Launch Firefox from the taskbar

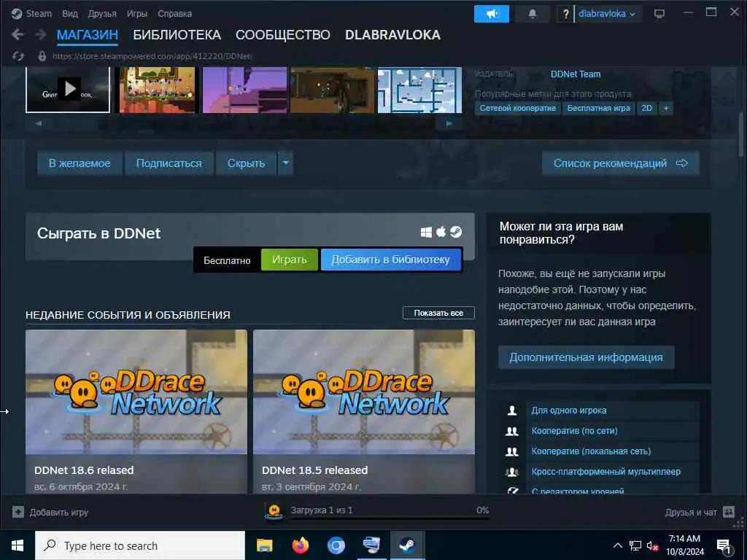point(300,545)
